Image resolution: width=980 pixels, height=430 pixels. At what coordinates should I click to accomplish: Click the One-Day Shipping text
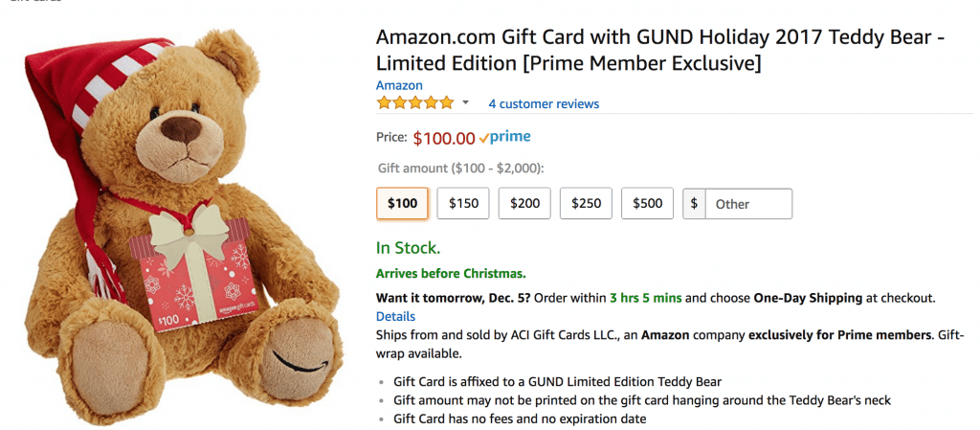click(x=807, y=298)
